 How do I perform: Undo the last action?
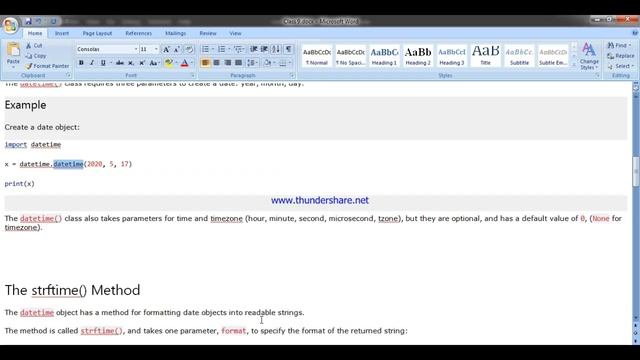point(38,21)
